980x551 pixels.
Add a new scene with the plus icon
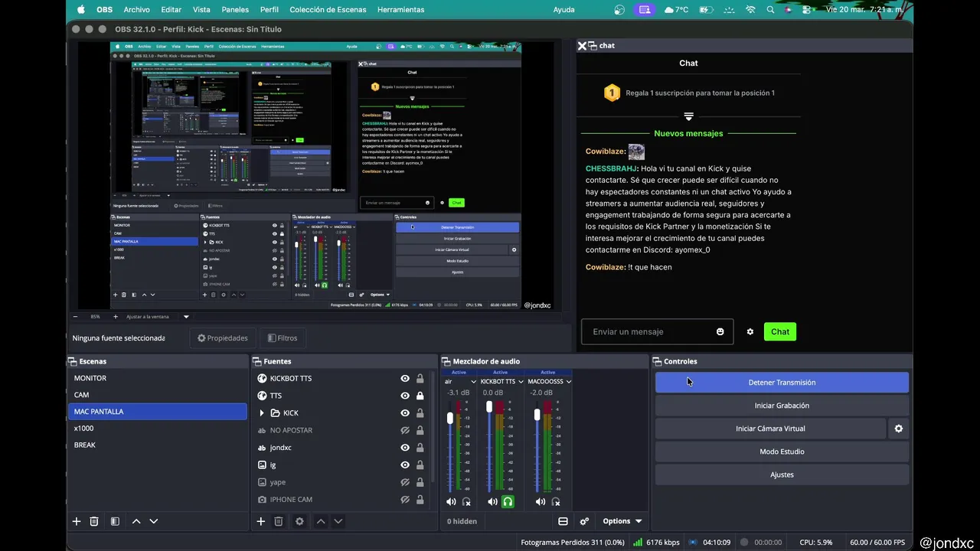pos(77,521)
